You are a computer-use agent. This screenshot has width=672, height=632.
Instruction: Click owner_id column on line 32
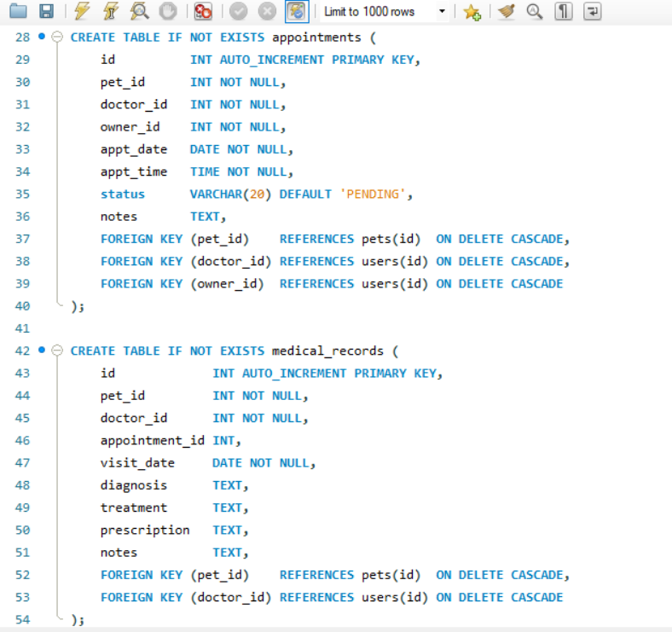click(x=130, y=127)
